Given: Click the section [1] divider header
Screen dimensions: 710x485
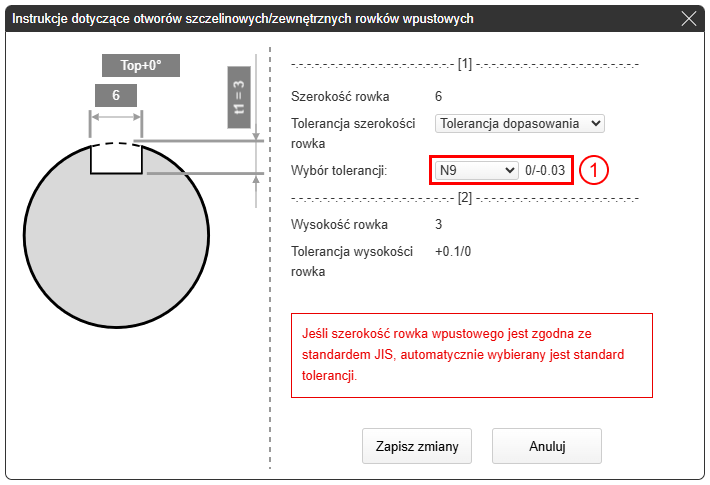Looking at the screenshot, I should coord(464,65).
